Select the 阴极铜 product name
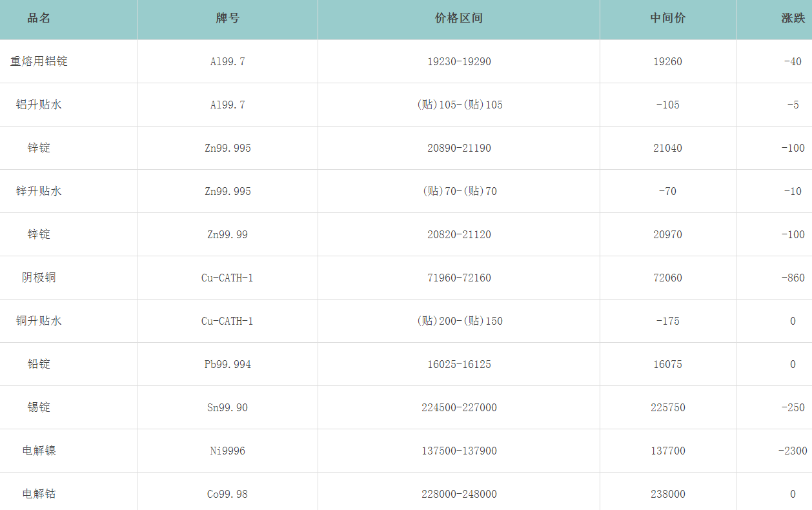This screenshot has width=812, height=510. coord(39,278)
